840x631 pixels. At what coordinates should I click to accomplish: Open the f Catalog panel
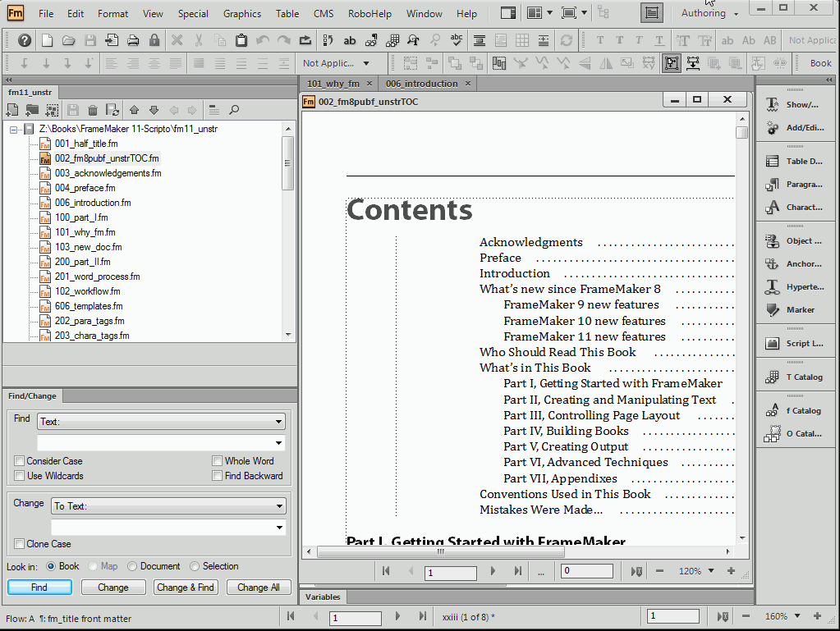796,410
